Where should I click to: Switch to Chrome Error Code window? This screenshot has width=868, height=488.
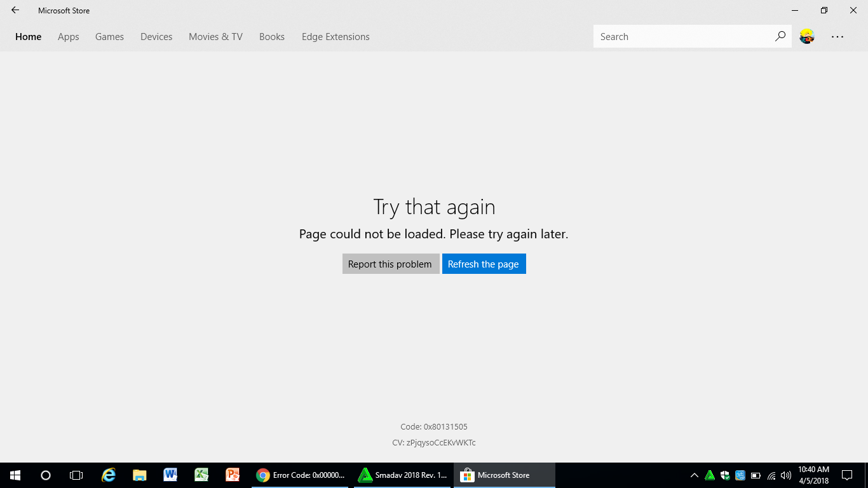300,475
